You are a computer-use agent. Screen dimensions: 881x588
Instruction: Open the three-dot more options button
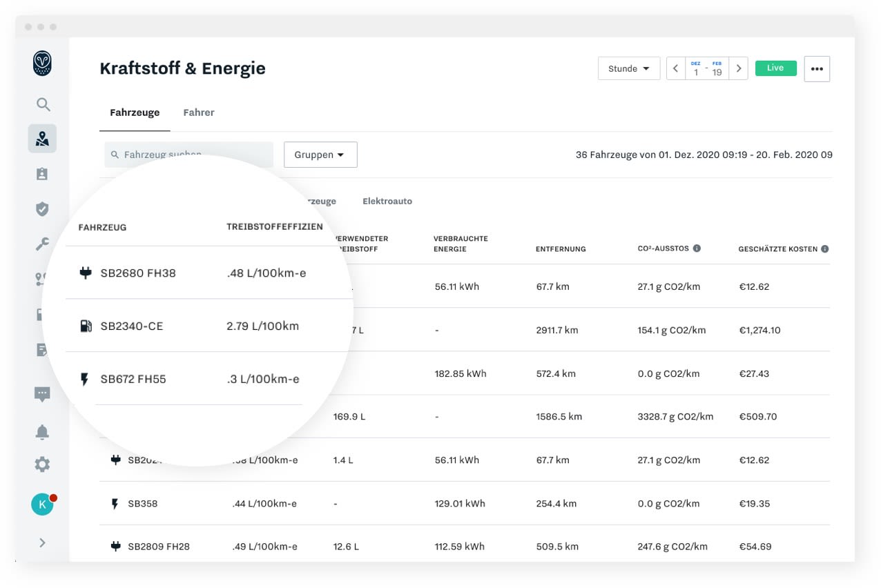[817, 69]
